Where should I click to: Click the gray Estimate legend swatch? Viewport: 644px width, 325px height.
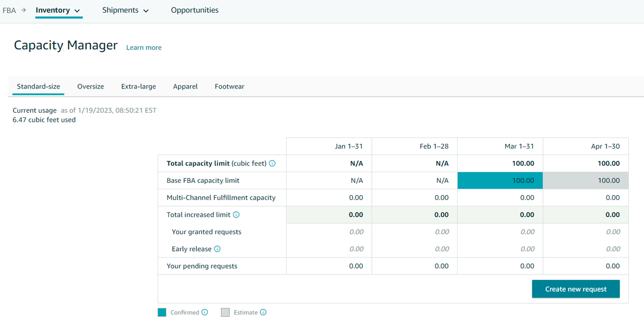[x=225, y=312]
